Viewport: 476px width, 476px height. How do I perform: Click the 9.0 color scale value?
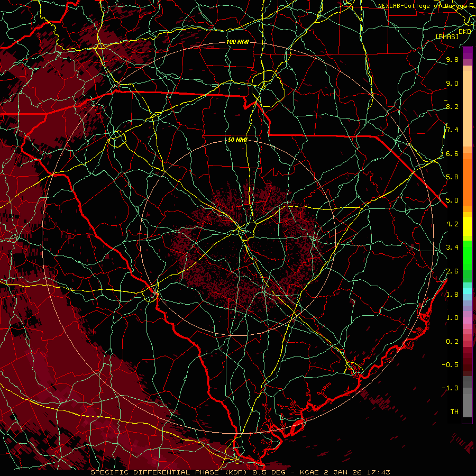coord(452,84)
